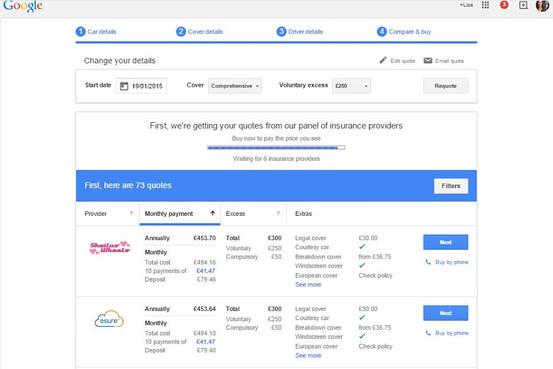Click the share plus-box icon
This screenshot has width=553, height=369.
point(523,5)
